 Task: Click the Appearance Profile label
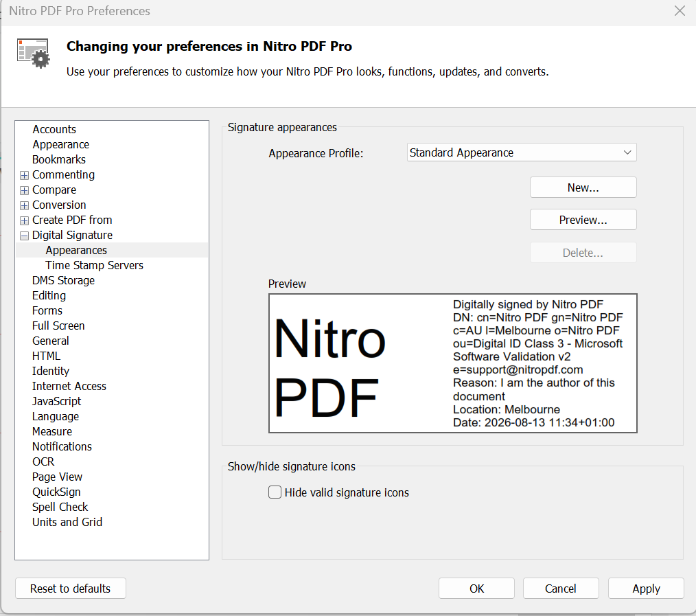coord(316,153)
